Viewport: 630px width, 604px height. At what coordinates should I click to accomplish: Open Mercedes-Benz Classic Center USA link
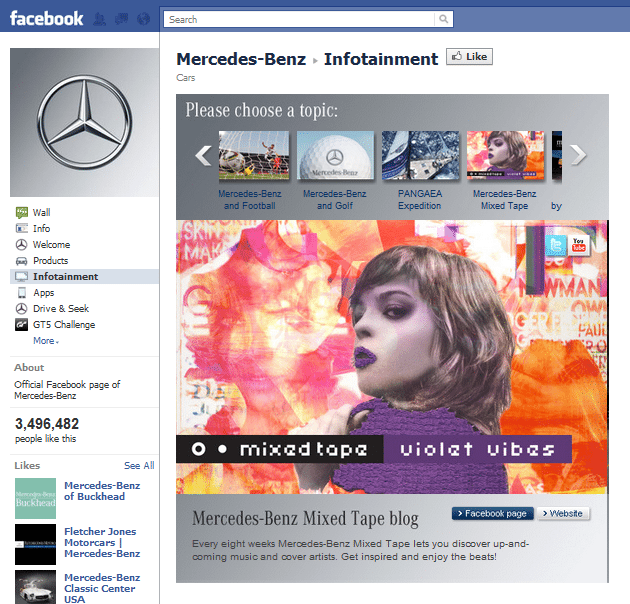(x=102, y=589)
